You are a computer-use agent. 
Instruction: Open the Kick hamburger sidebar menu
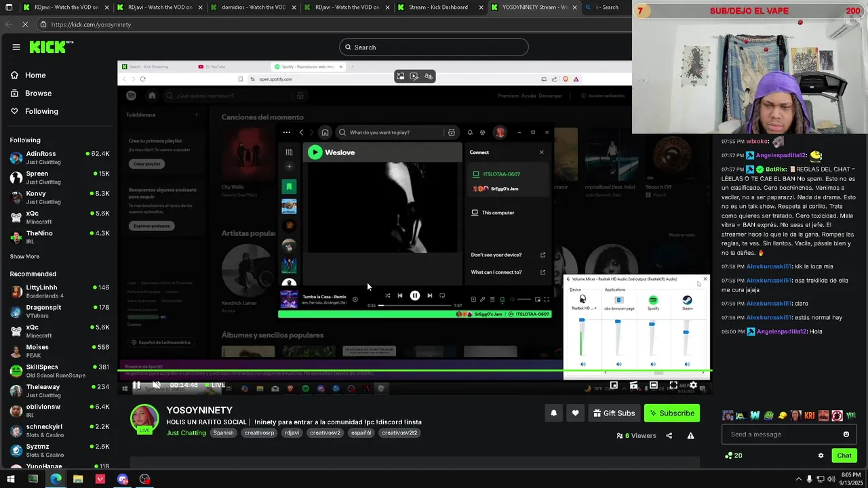coord(16,47)
